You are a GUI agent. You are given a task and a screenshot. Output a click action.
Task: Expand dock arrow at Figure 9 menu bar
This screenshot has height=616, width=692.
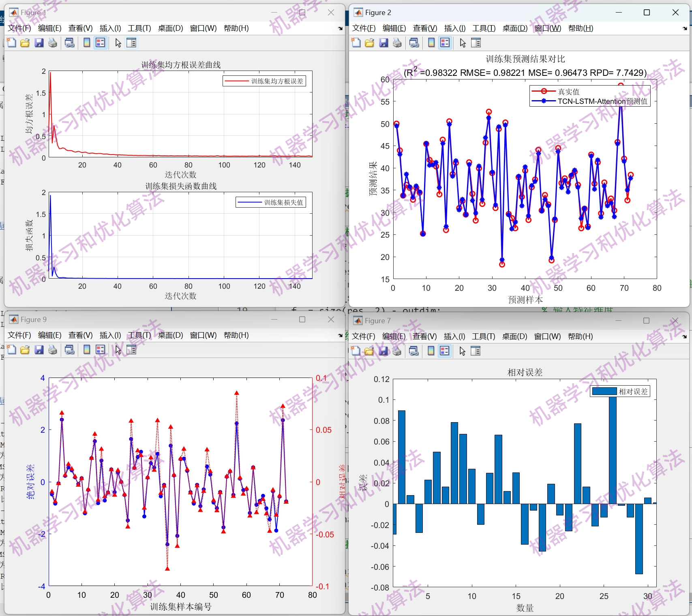(x=340, y=335)
